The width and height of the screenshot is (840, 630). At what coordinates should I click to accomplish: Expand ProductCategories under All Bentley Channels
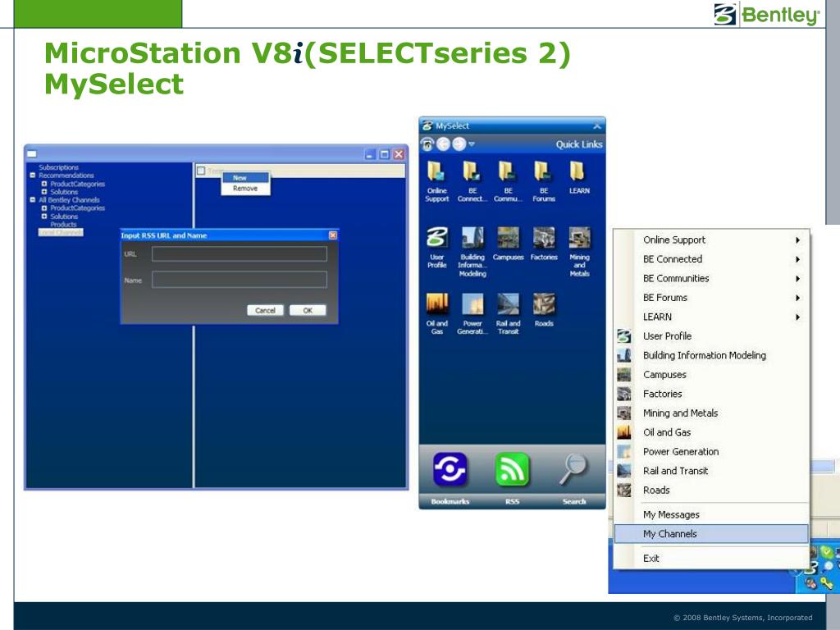coord(44,208)
